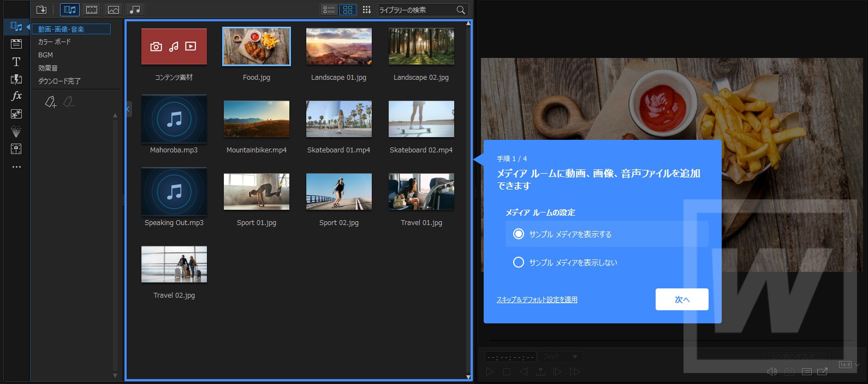Open the コンテンツ素材 red content tile
868x384 pixels.
[x=174, y=46]
